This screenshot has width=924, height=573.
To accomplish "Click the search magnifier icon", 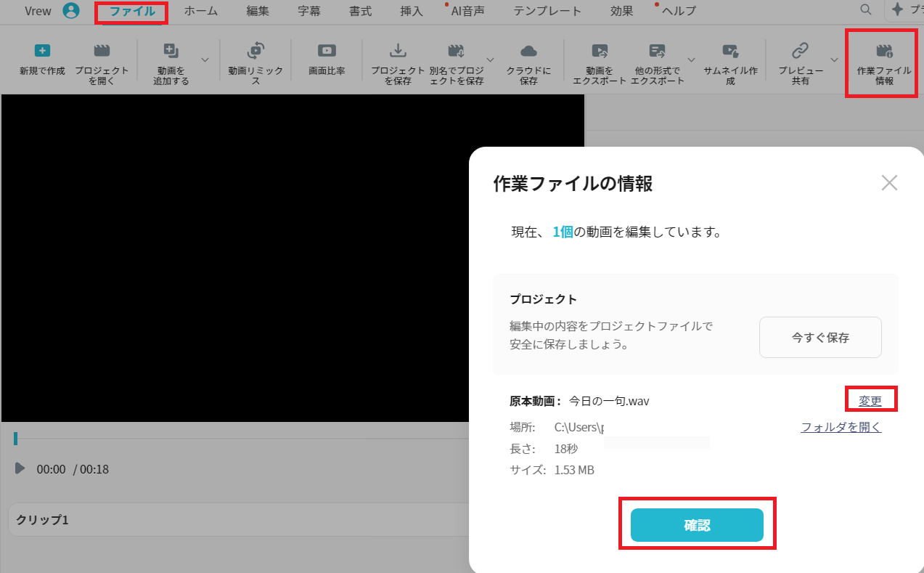I will click(865, 9).
